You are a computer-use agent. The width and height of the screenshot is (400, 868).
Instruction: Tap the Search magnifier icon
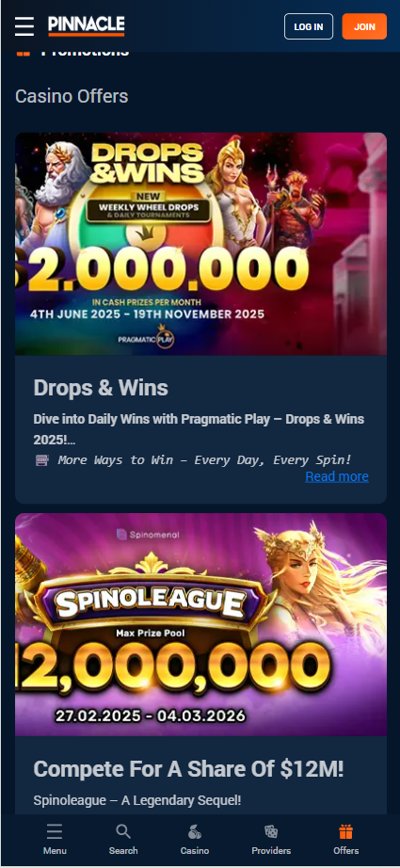point(123,831)
